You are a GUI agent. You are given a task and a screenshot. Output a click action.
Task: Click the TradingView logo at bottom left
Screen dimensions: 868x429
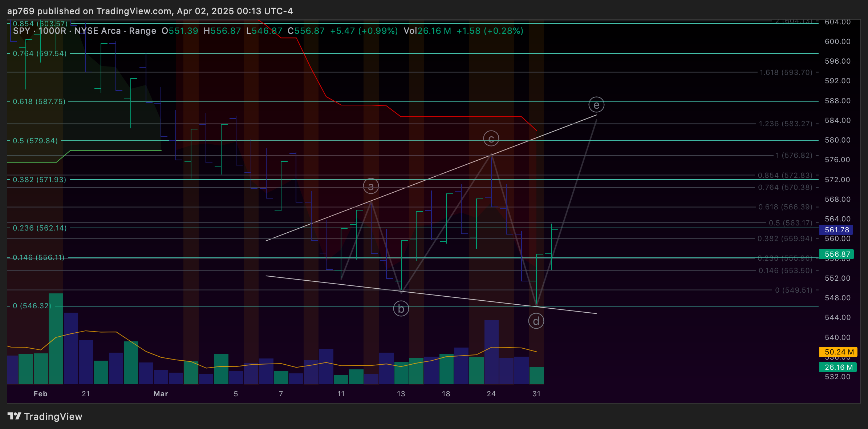pos(45,416)
